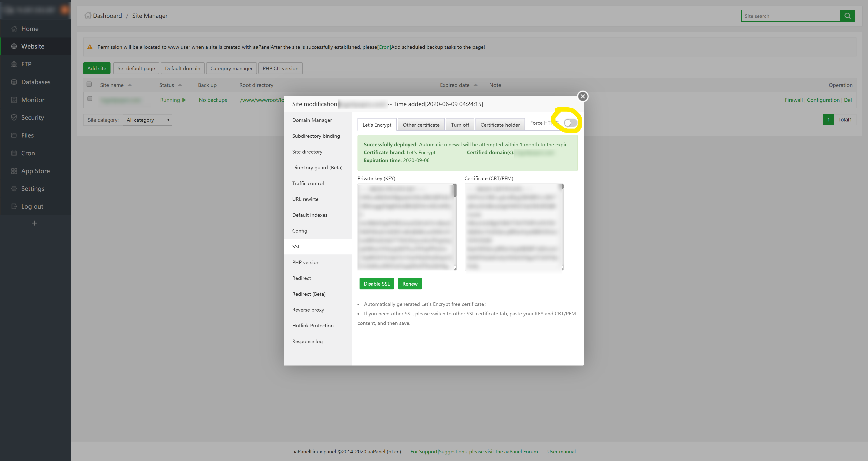Click the Renew certificate button

pyautogui.click(x=410, y=284)
